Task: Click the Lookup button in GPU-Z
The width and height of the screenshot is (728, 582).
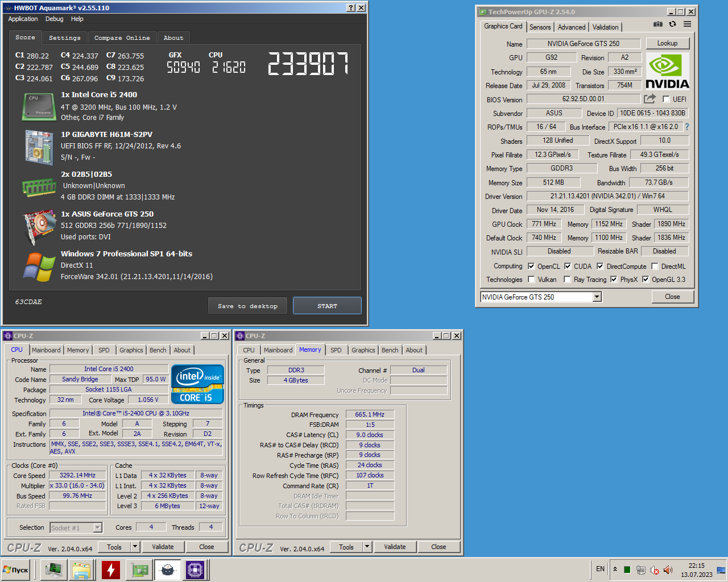Action: pyautogui.click(x=667, y=43)
